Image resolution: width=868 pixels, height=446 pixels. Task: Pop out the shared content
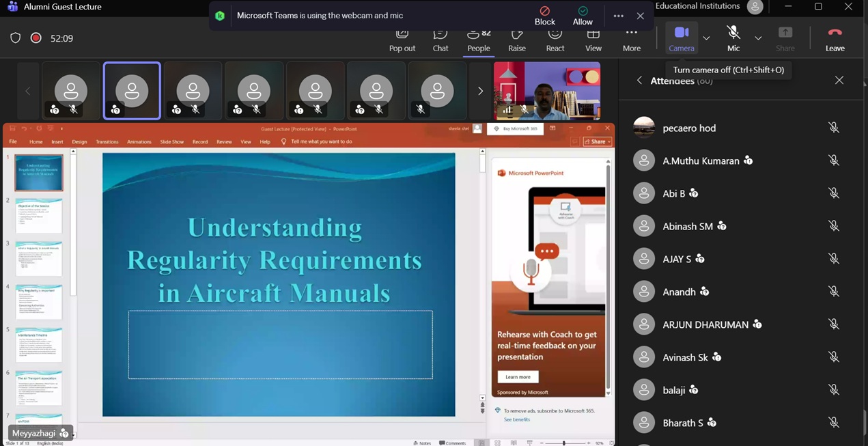pos(402,40)
